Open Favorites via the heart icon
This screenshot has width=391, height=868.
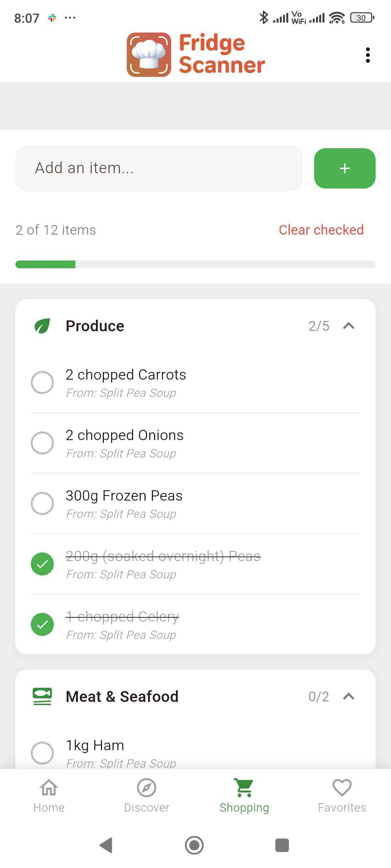(342, 789)
